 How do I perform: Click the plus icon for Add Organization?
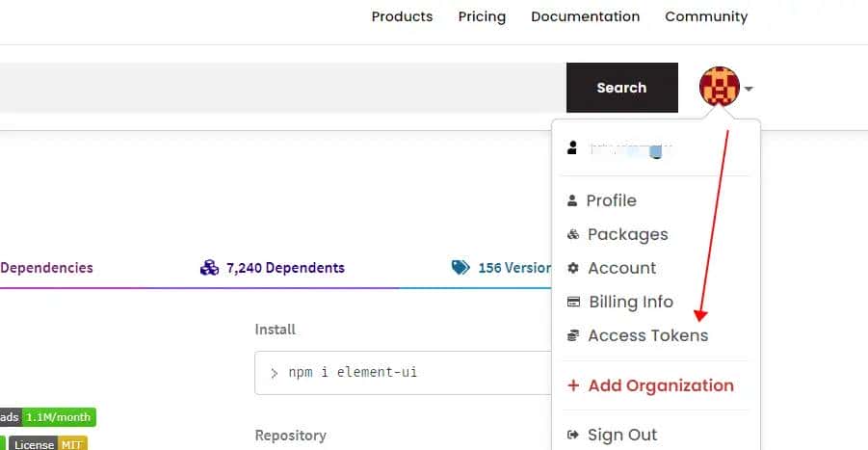coord(573,385)
